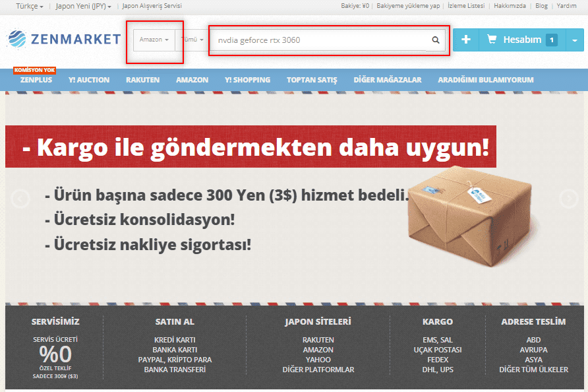
Task: Click the red Kargo ile göndermekten banner headline
Action: [x=250, y=147]
